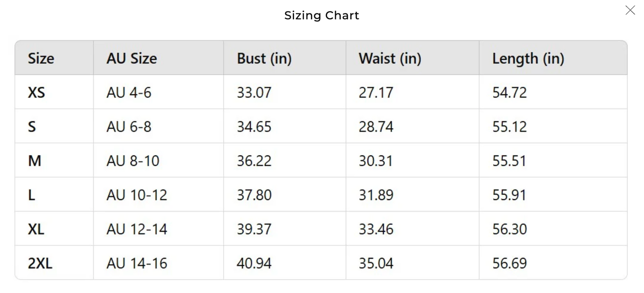Select the 2XL size row label
The width and height of the screenshot is (644, 293).
(40, 263)
